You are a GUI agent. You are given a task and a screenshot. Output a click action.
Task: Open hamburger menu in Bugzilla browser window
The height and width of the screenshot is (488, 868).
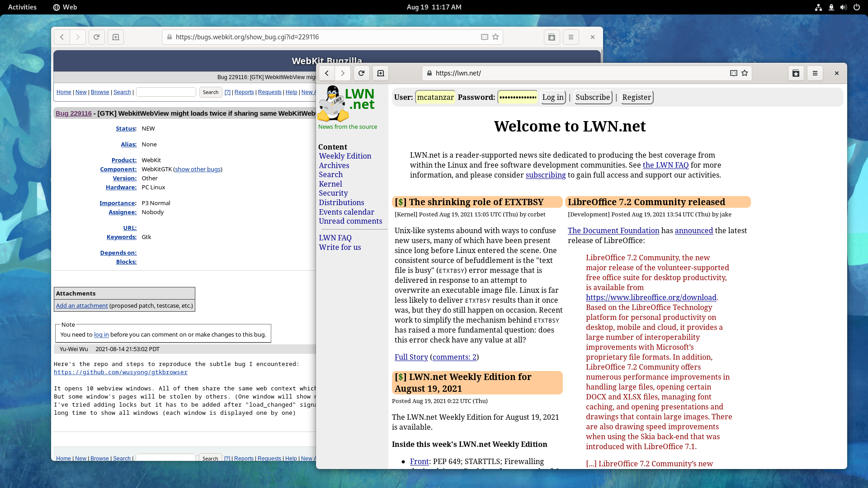571,37
